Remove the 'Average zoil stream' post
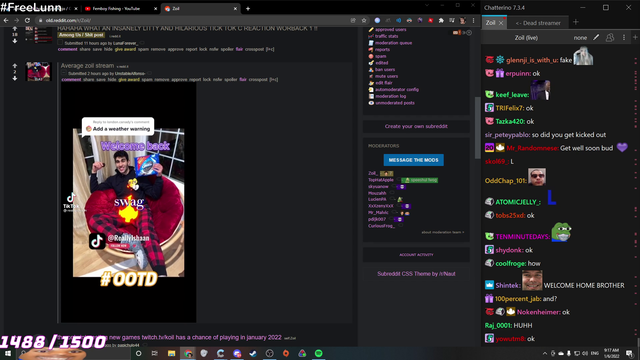 tap(162, 80)
